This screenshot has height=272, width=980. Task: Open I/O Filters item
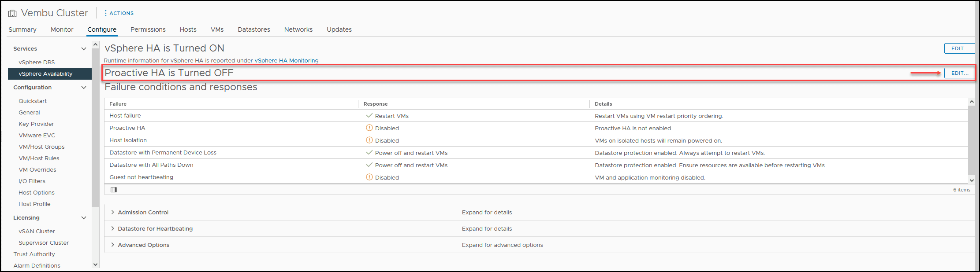point(32,181)
